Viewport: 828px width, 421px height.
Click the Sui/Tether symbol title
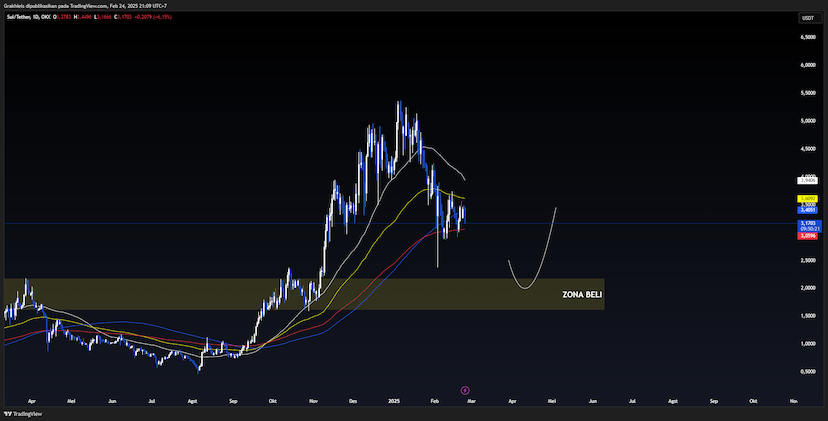[28, 17]
